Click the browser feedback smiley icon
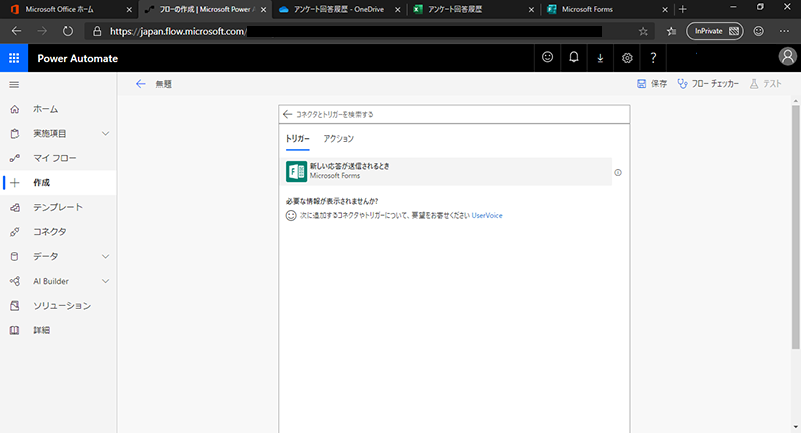Screen dimensions: 801x433 click(x=759, y=31)
